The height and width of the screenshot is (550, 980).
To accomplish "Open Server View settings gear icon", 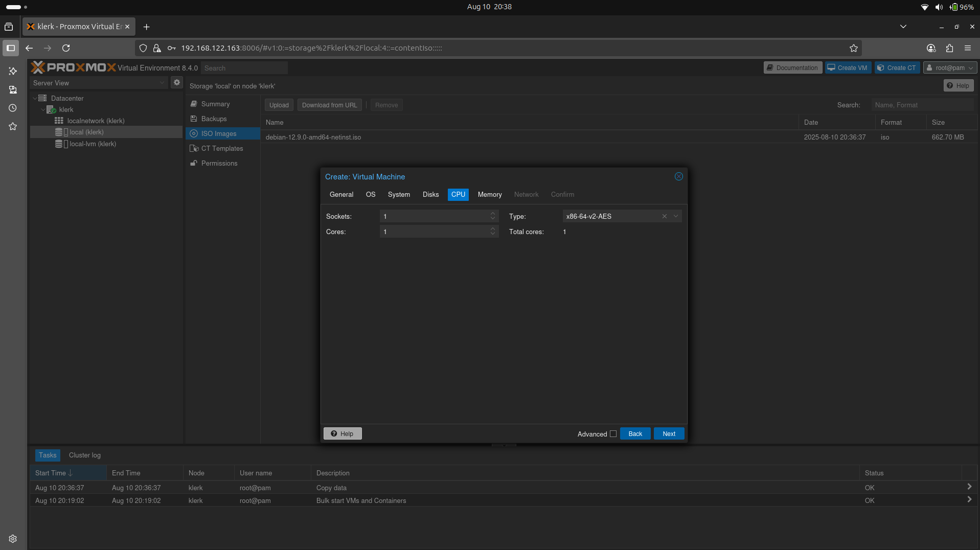I will point(176,82).
